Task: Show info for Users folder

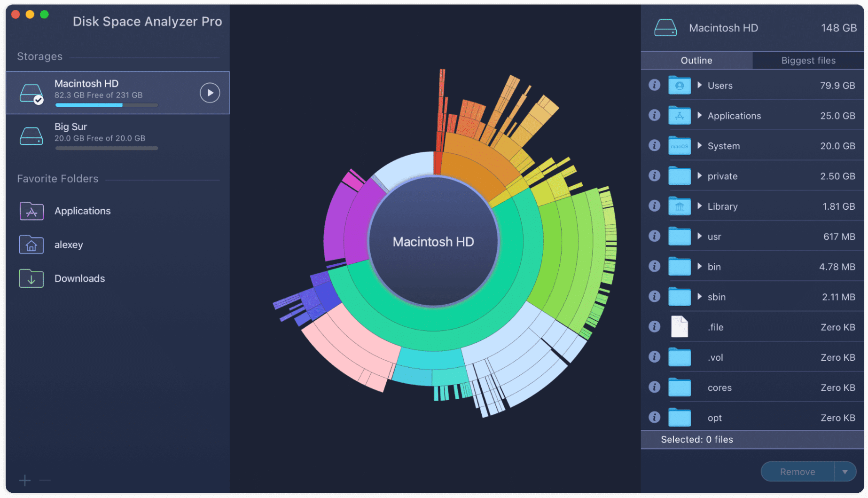Action: (654, 85)
